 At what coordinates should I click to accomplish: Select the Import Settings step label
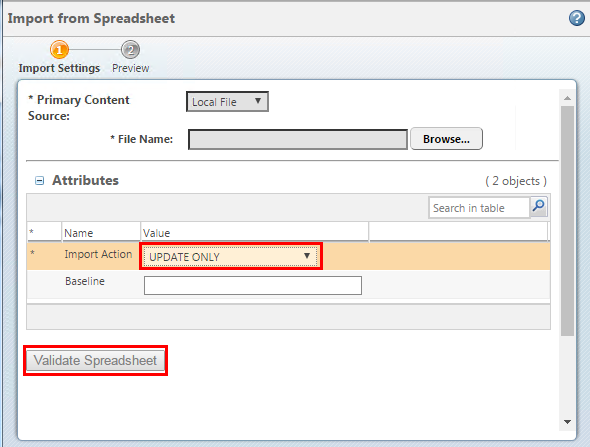coord(59,68)
